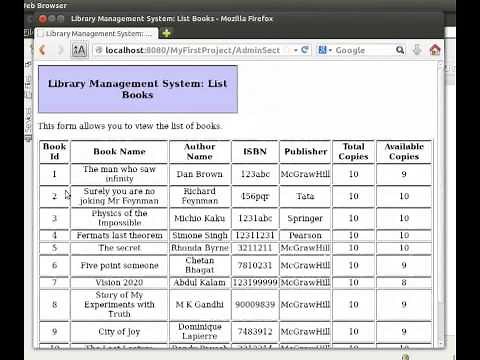Close the Firefox window with red button
The height and width of the screenshot is (360, 480).
(42, 19)
